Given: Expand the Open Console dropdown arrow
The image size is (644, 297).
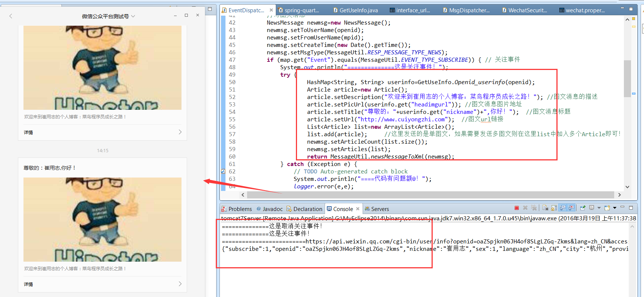Looking at the screenshot, I should coord(615,208).
